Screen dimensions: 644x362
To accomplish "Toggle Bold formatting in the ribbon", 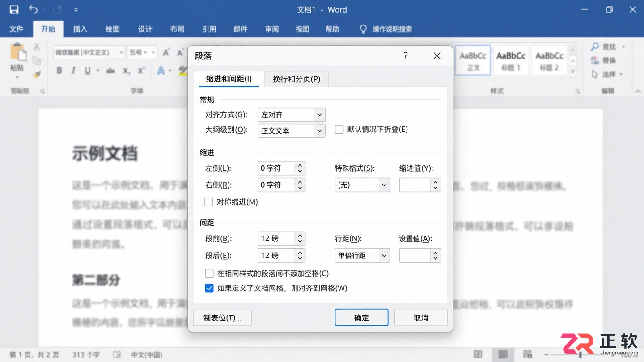I will pos(59,71).
